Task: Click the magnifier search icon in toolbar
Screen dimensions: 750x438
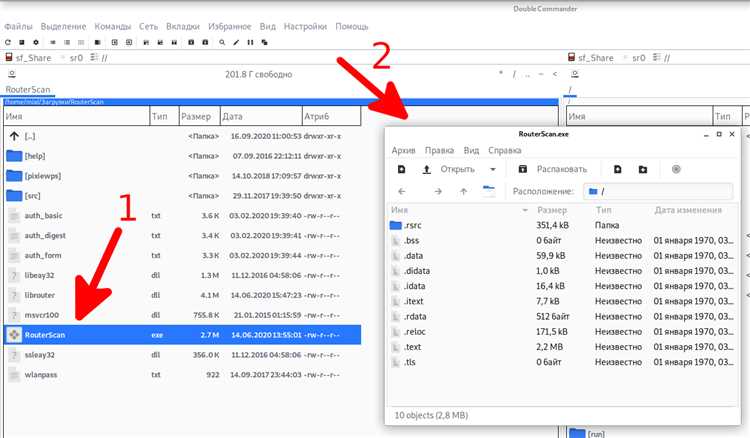Action: (222, 42)
